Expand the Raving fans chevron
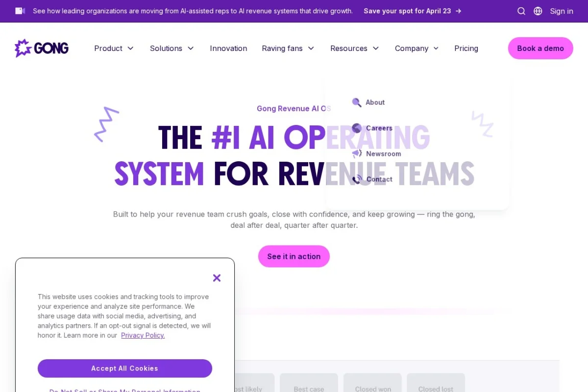 tap(311, 48)
